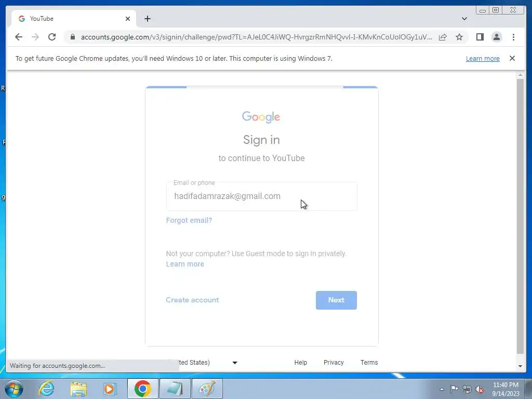Select the YouTube sign-in tab

pyautogui.click(x=74, y=19)
